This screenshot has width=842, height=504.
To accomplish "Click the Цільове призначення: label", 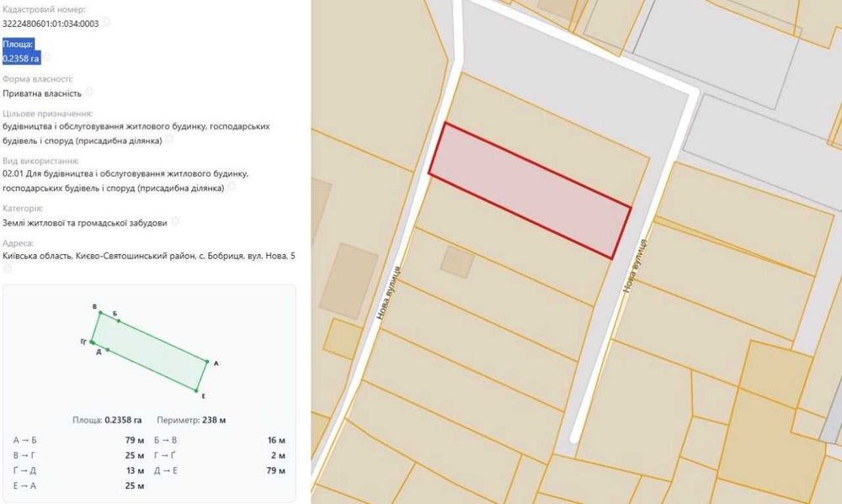I will click(x=47, y=114).
